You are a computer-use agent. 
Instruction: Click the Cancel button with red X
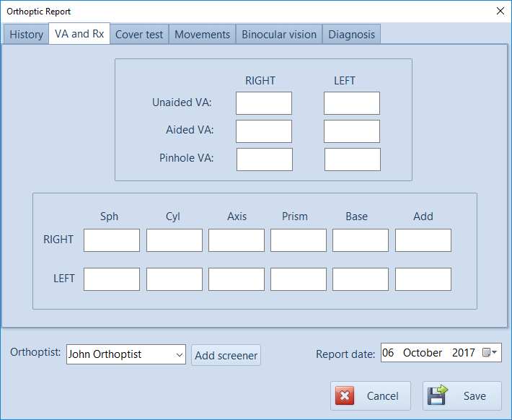coord(371,395)
